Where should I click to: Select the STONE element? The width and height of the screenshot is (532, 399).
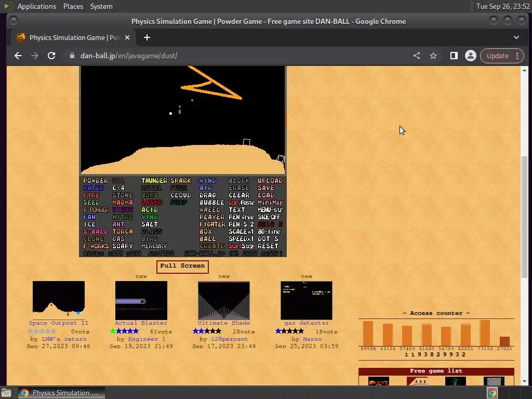point(123,195)
